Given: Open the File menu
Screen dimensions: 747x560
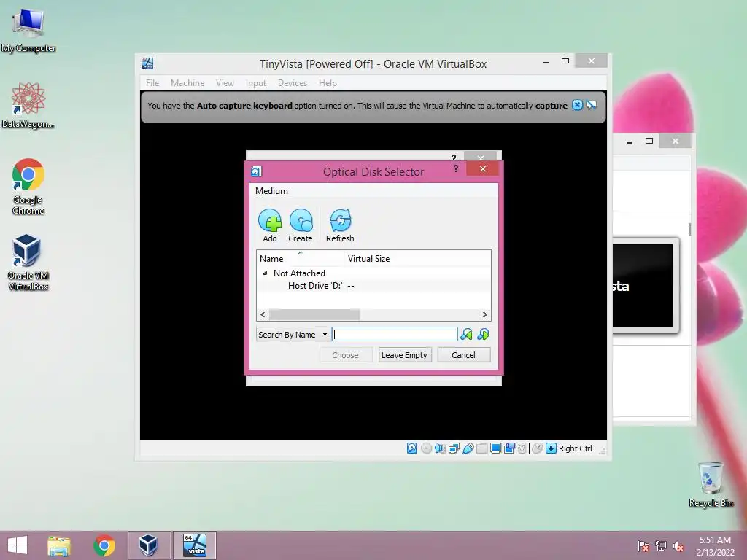Looking at the screenshot, I should click(152, 83).
